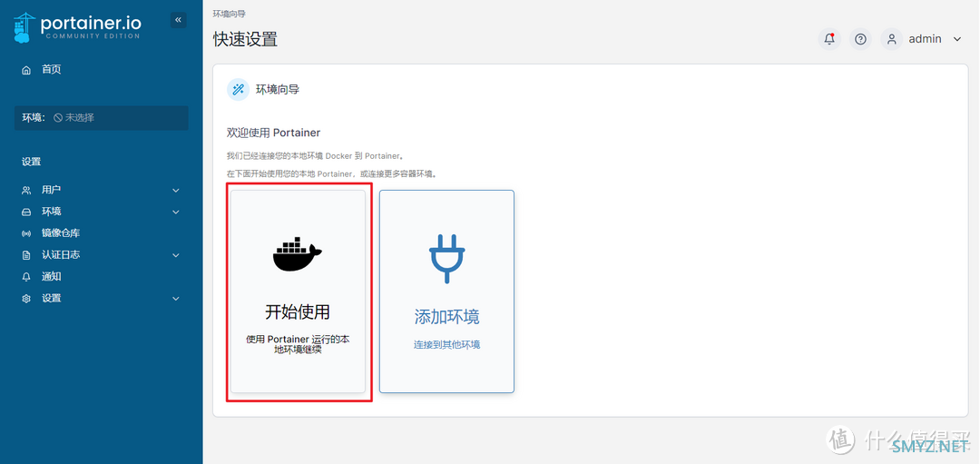Click the gear icon beside 设置 menu
Screen dimensions: 980x464
(26, 299)
